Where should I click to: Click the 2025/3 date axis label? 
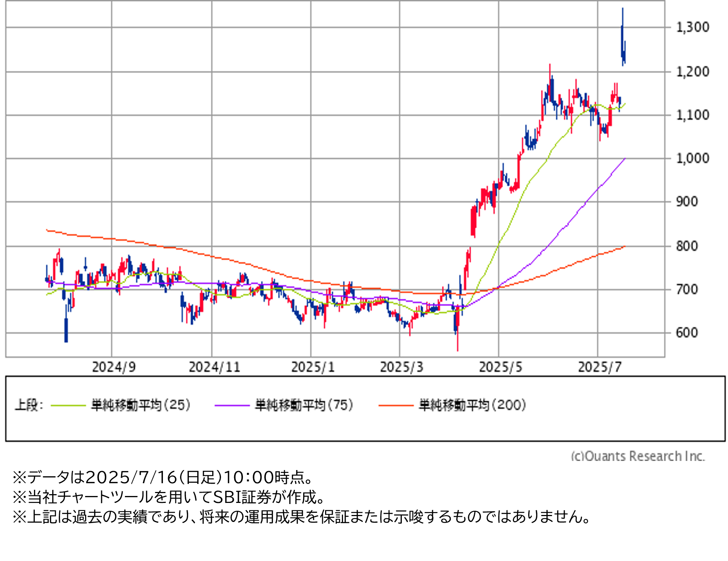pos(401,367)
